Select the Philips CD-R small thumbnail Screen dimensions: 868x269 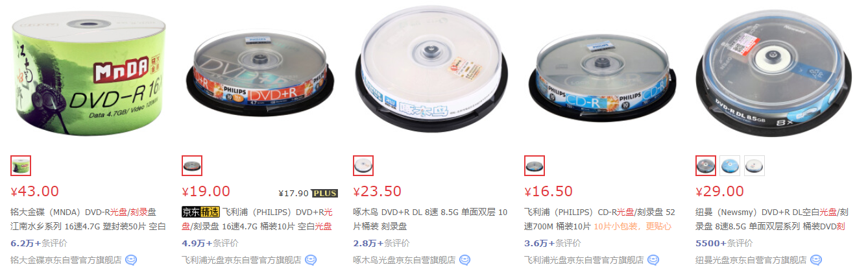[535, 166]
